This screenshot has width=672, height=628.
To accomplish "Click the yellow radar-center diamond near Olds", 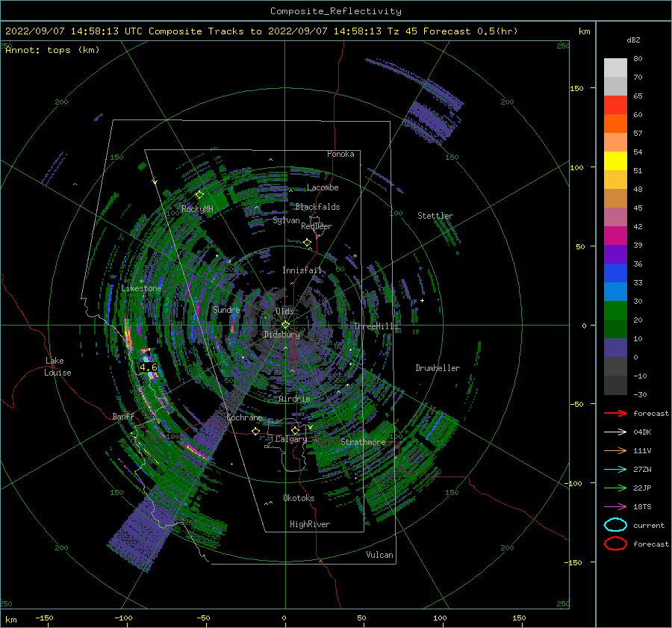I will [x=285, y=325].
